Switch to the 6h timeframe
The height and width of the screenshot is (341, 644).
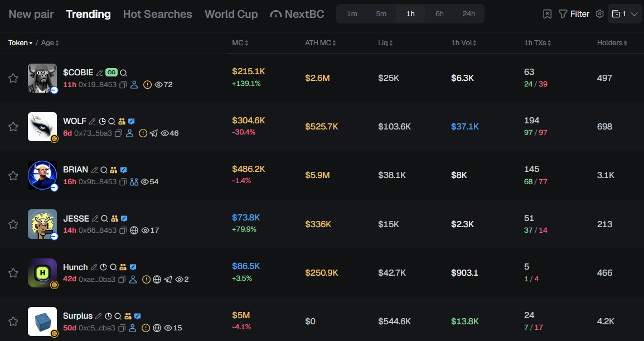click(x=439, y=14)
